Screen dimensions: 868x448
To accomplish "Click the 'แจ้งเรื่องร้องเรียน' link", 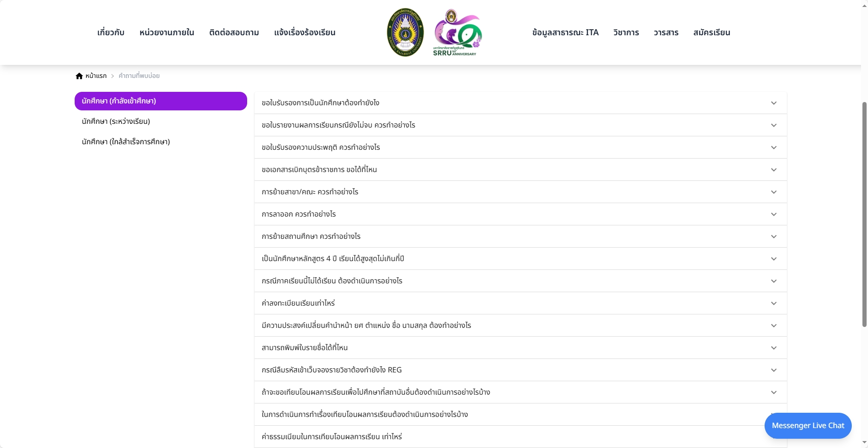I will tap(305, 32).
